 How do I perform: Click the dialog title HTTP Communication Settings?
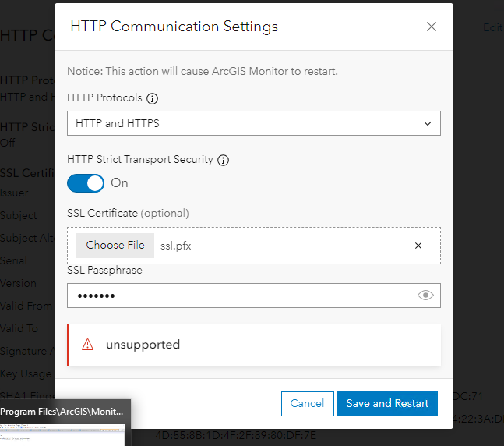coord(174,27)
